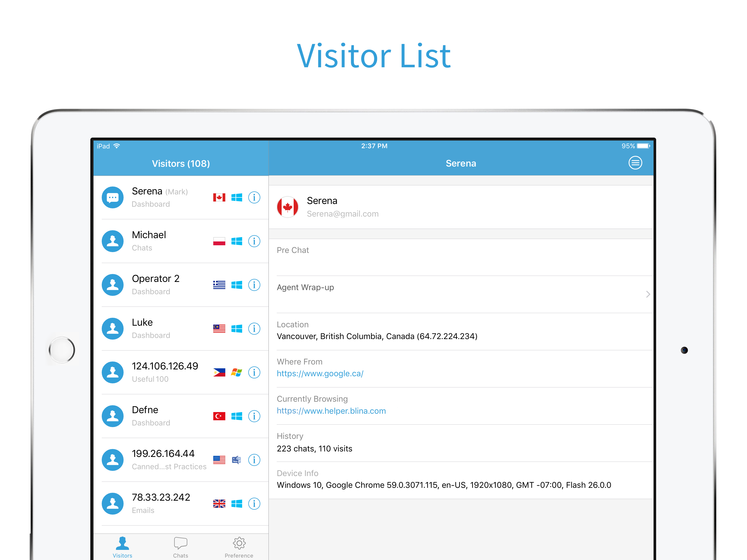Tap the info icon in Defne's row
The width and height of the screenshot is (747, 560).
254,416
